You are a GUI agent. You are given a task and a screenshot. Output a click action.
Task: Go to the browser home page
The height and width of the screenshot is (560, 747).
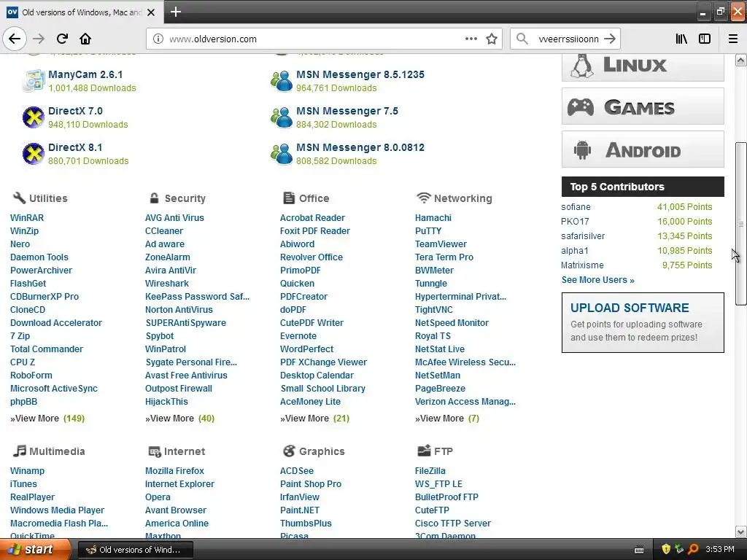pos(85,39)
